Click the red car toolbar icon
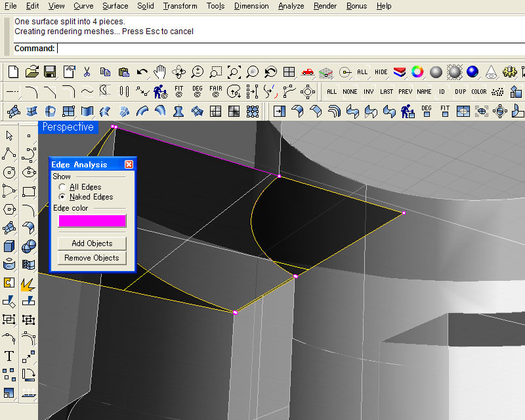The height and width of the screenshot is (420, 525). pos(307,72)
